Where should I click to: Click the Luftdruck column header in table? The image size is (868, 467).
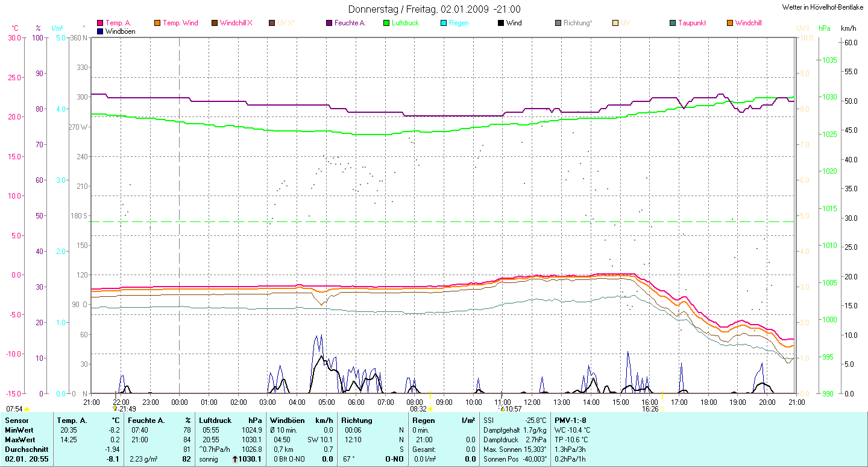[x=215, y=420]
